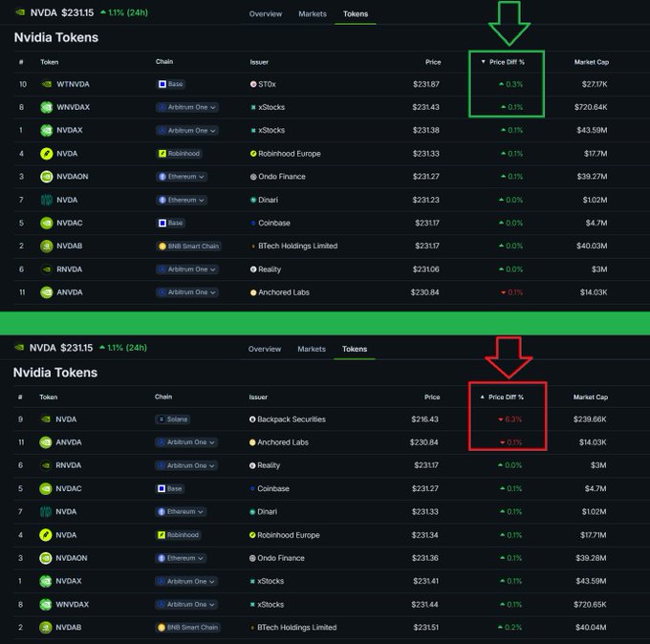Viewport: 650px width, 644px height.
Task: Click the $27.17K market cap value
Action: 595,84
